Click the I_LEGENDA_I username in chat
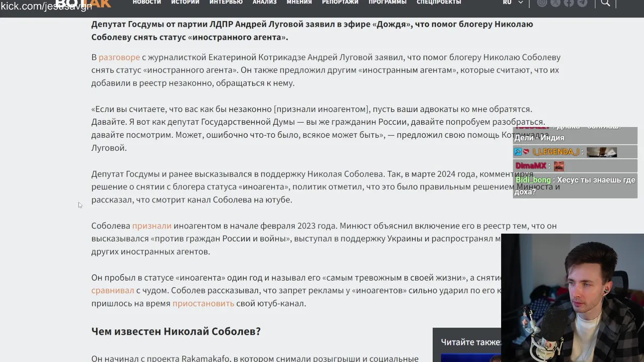Viewport: 644px width, 362px height. (x=556, y=152)
